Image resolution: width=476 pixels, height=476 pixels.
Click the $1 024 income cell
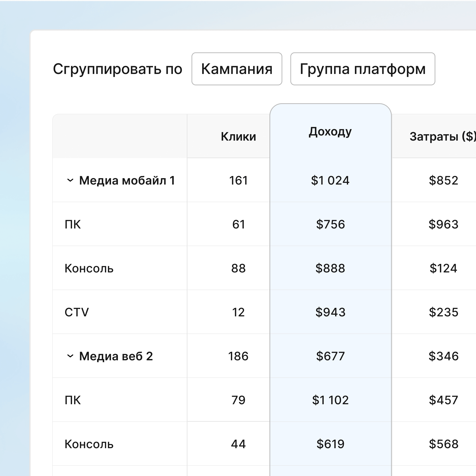click(x=330, y=180)
